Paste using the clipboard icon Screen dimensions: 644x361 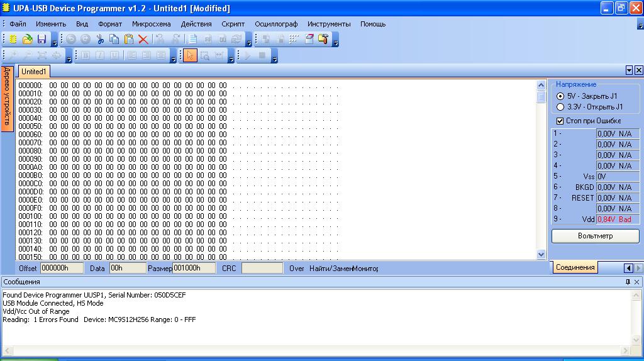[128, 39]
